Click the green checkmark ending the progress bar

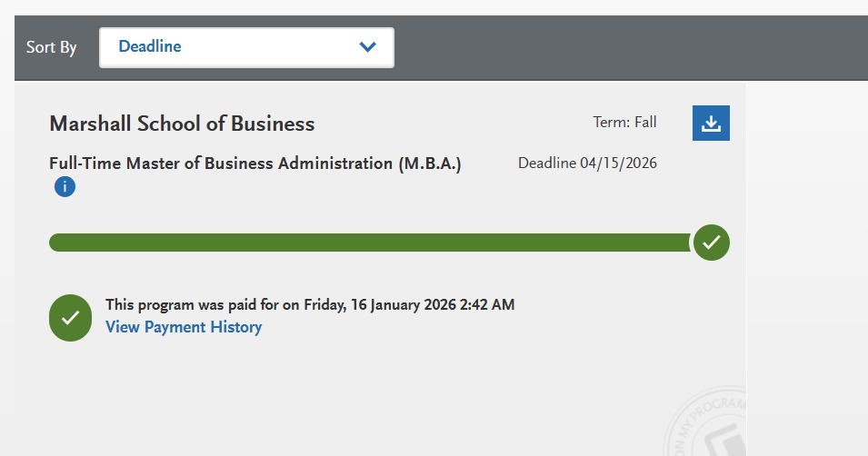(711, 243)
